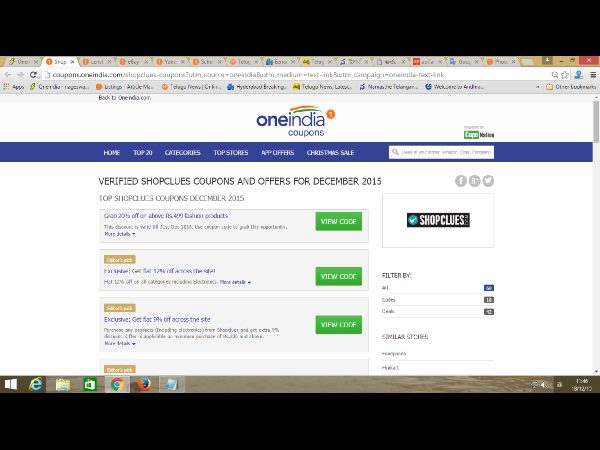Go to the Christmas Sale menu item
600x450 pixels.
pyautogui.click(x=333, y=153)
